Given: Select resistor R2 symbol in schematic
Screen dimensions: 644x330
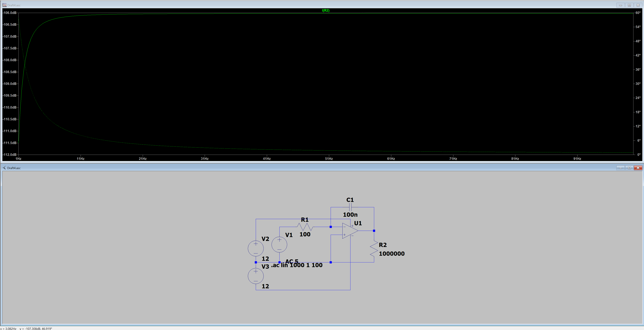Looking at the screenshot, I should (x=374, y=248).
